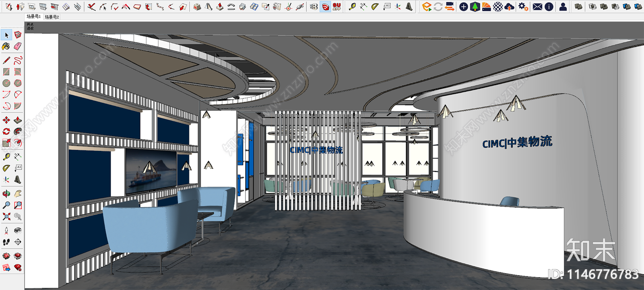Pick the Axes tool in left toolbar
Image resolution: width=644 pixels, height=290 pixels.
click(6, 179)
